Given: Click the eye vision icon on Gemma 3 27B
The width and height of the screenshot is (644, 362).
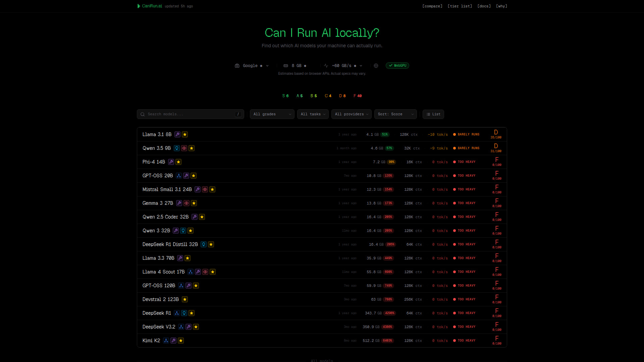Looking at the screenshot, I should coord(186,203).
